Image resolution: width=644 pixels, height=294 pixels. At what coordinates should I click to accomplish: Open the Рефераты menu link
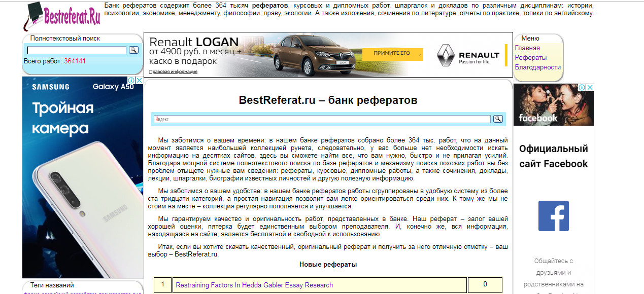pyautogui.click(x=531, y=58)
